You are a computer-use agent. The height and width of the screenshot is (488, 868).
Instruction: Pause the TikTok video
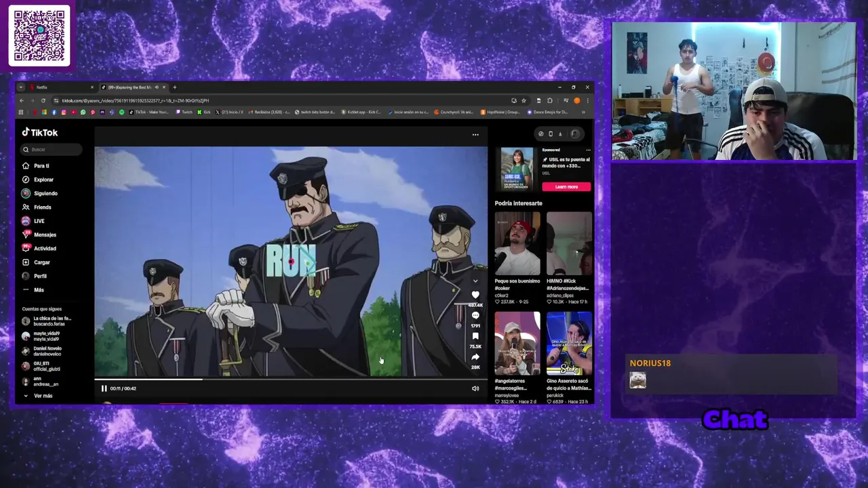tap(104, 388)
